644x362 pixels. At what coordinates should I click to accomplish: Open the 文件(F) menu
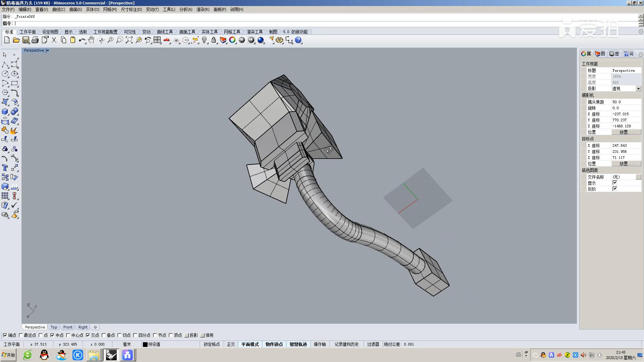(x=8, y=9)
